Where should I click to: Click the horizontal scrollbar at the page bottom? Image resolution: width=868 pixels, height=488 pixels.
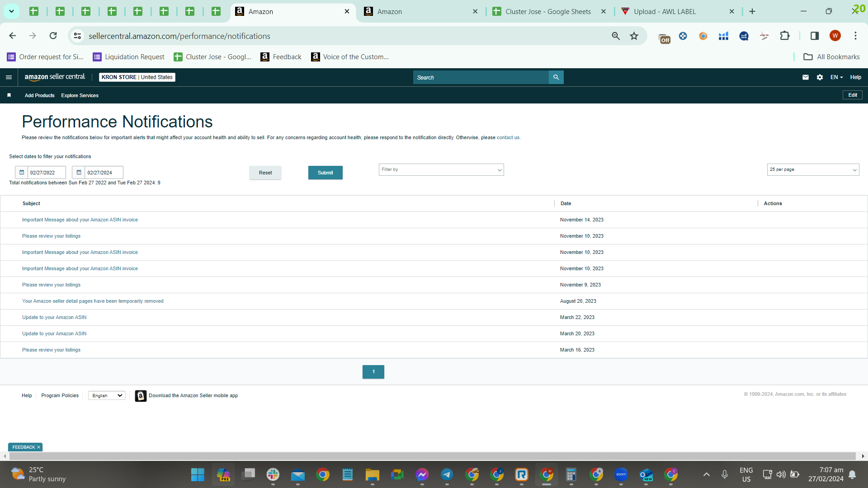pyautogui.click(x=433, y=456)
